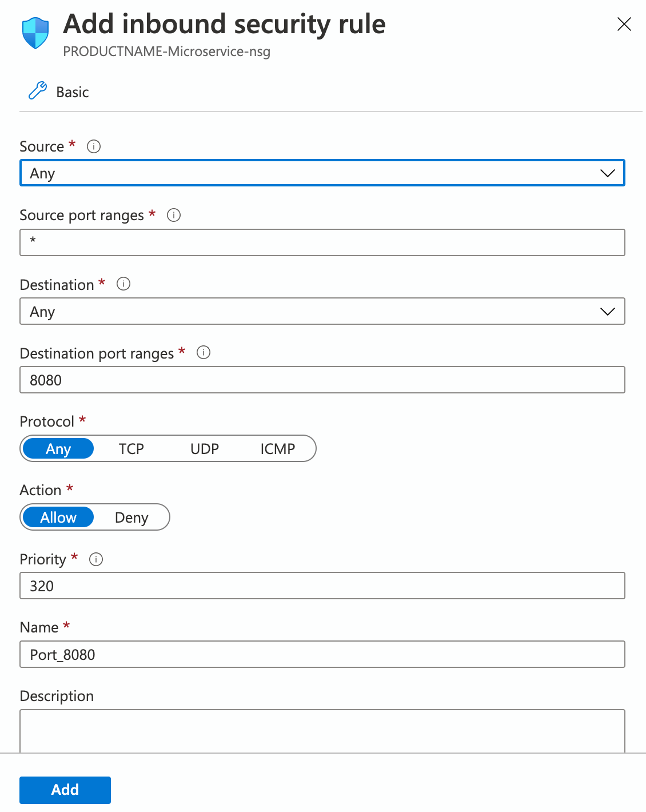
Task: Select the Allow action pill
Action: coord(58,517)
